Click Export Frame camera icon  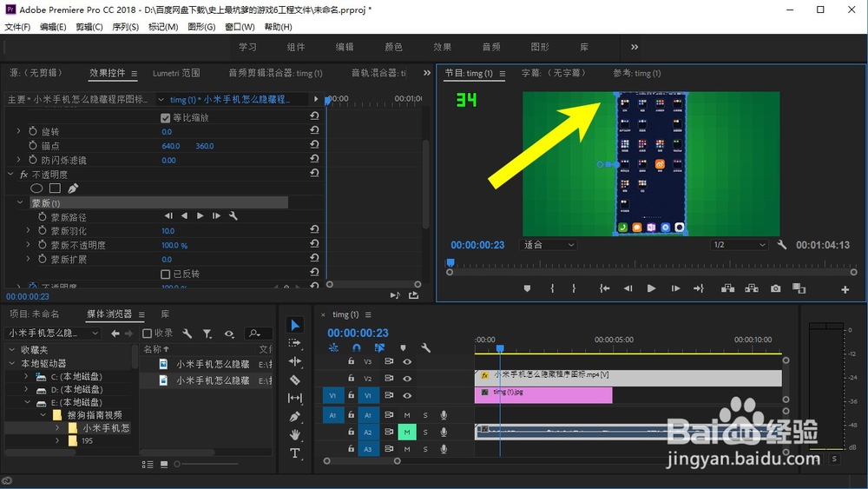[775, 288]
